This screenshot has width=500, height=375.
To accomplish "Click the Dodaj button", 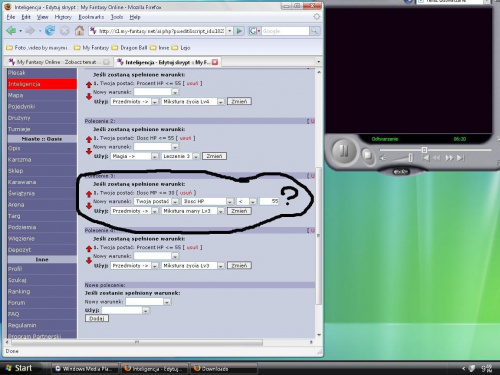I will tap(97, 319).
